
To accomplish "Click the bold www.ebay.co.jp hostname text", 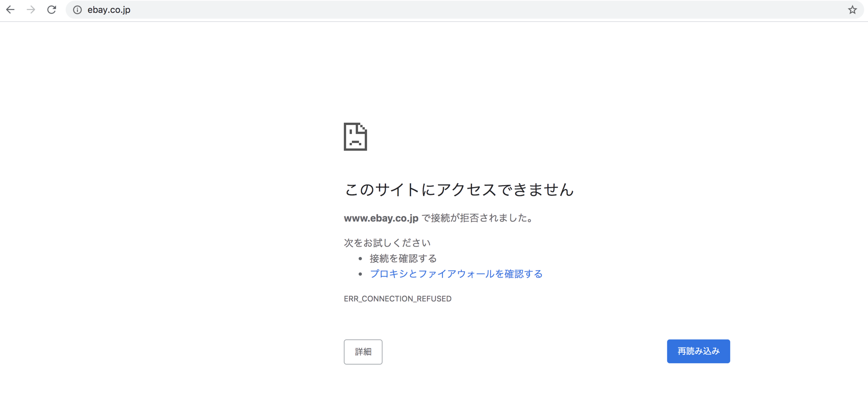I will coord(381,218).
